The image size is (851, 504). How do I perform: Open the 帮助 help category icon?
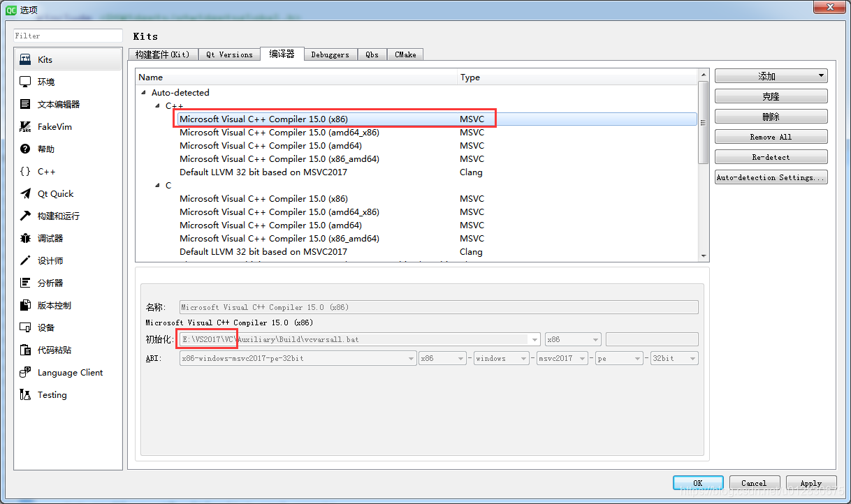click(x=25, y=149)
